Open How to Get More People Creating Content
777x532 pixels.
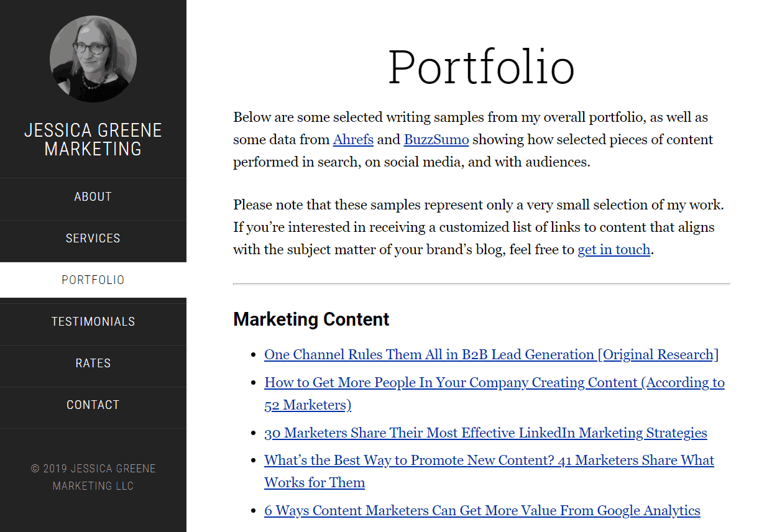tap(494, 393)
